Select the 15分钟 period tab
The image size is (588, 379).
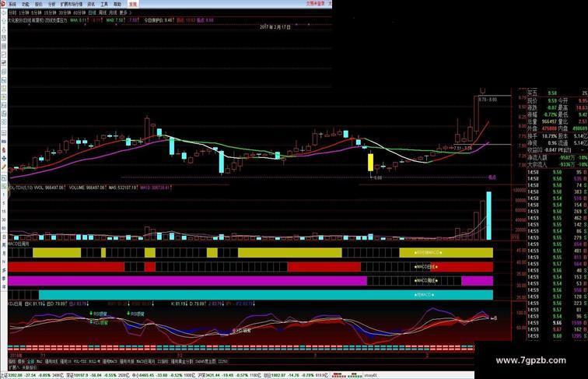[x=50, y=12]
